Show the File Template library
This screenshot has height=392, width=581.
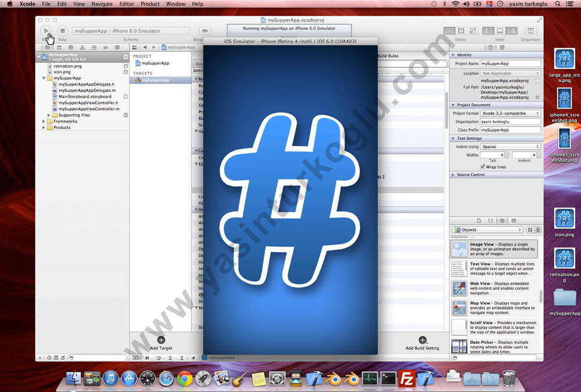479,221
